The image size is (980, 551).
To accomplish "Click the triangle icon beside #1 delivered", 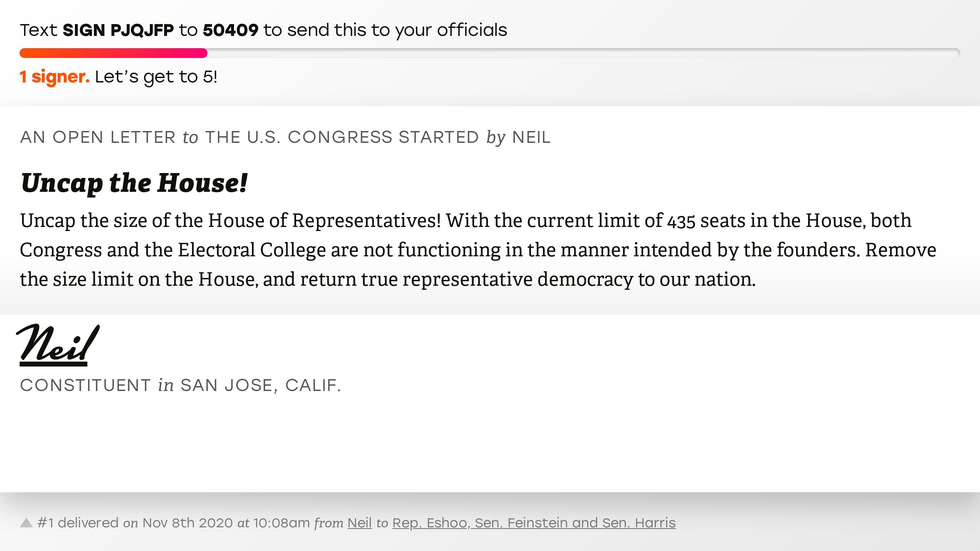I will click(26, 523).
